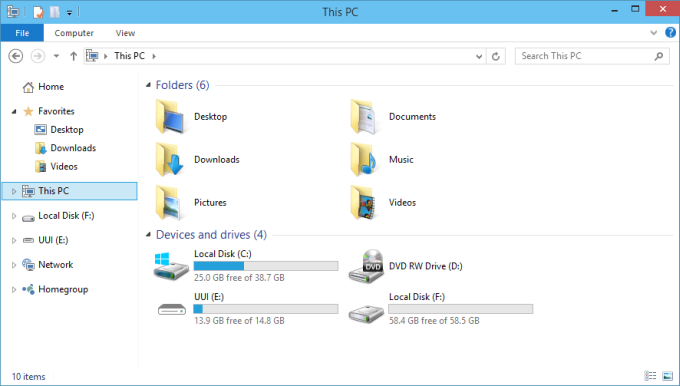Go back with the Back arrow button

pyautogui.click(x=16, y=56)
